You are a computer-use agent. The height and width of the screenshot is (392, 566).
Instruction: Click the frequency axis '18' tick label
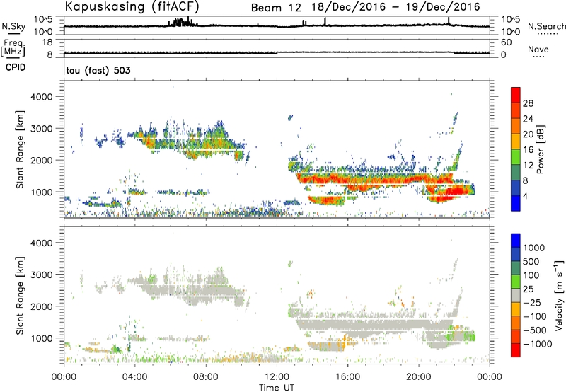(x=47, y=42)
